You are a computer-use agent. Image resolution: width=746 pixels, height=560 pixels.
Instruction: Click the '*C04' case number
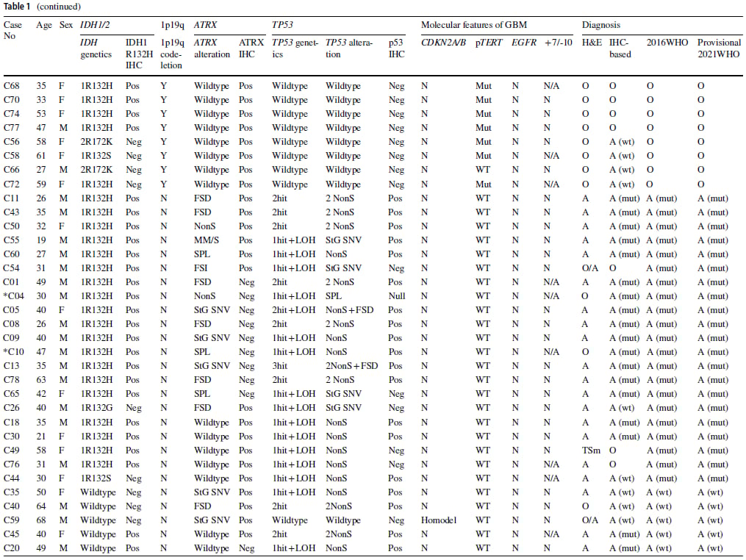point(14,295)
